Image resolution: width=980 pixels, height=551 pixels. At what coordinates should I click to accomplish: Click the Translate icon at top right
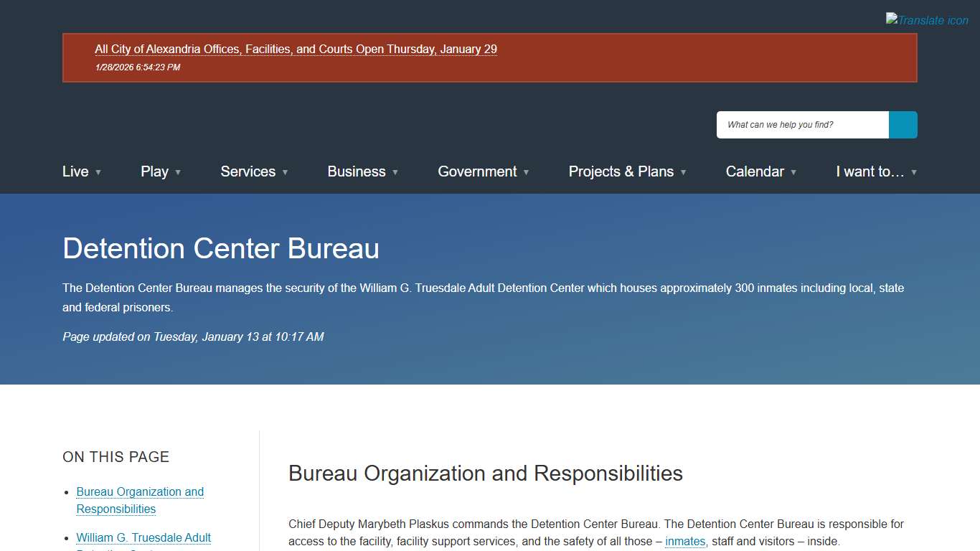[926, 19]
